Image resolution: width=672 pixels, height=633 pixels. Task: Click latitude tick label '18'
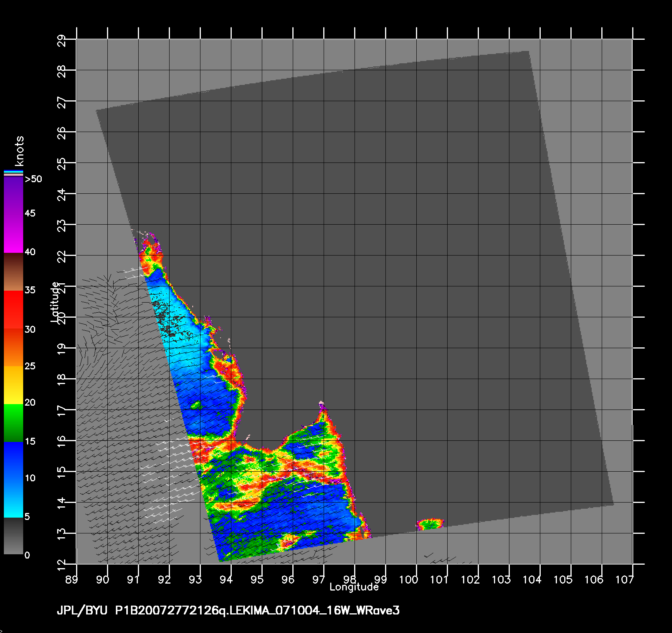61,381
